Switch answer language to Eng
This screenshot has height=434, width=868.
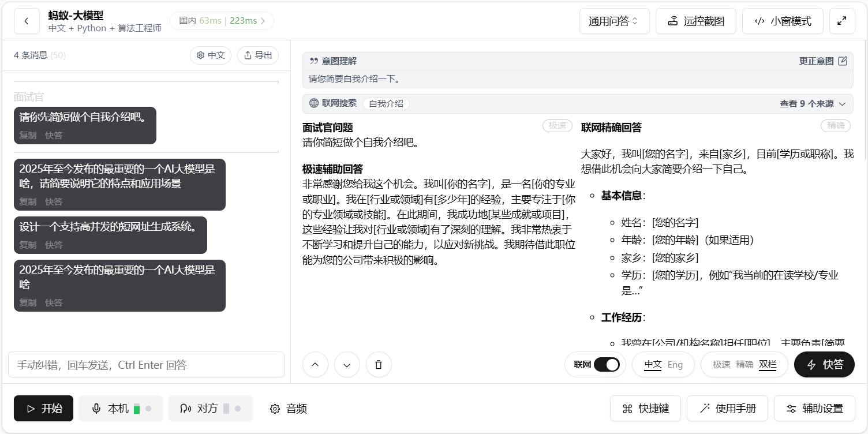coord(675,365)
